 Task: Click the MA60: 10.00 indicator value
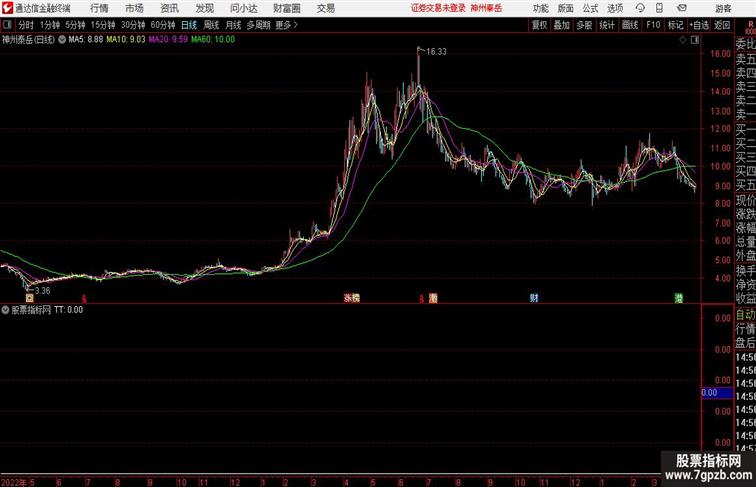pos(213,40)
